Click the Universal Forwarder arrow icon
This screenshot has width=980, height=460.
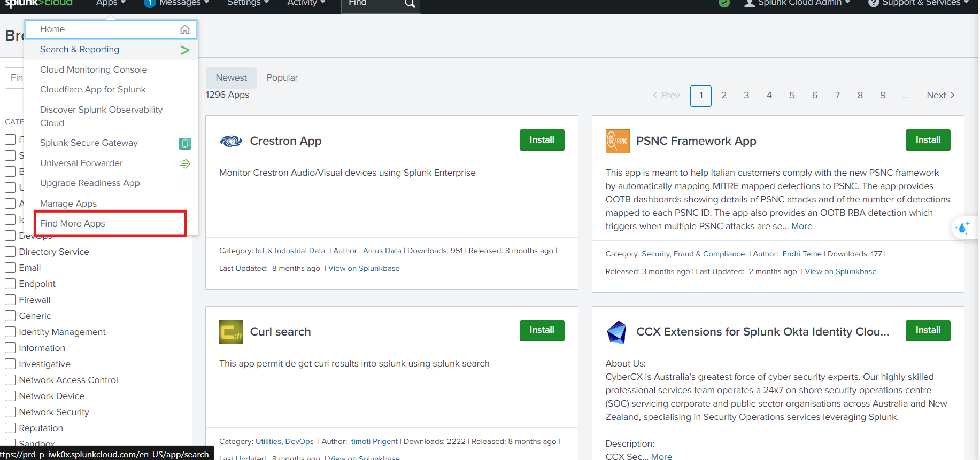(184, 163)
